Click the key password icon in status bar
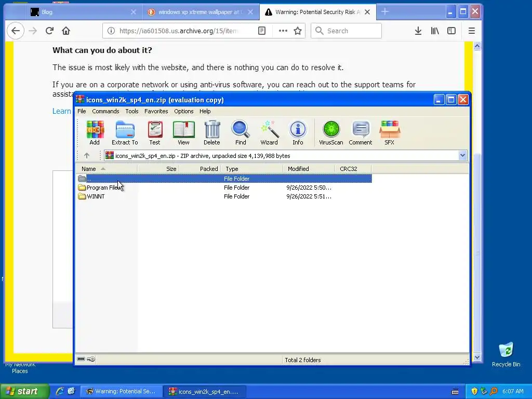Image resolution: width=532 pixels, height=399 pixels. pos(91,359)
